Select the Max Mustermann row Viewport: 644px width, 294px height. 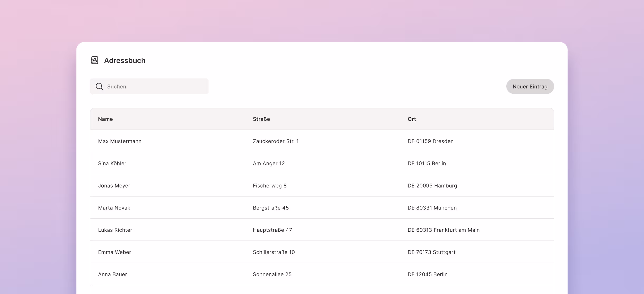click(x=120, y=141)
